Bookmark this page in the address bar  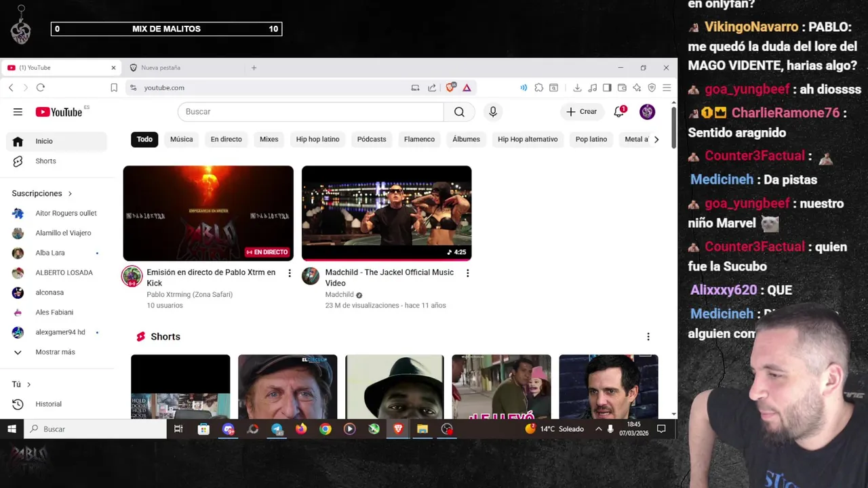(114, 87)
